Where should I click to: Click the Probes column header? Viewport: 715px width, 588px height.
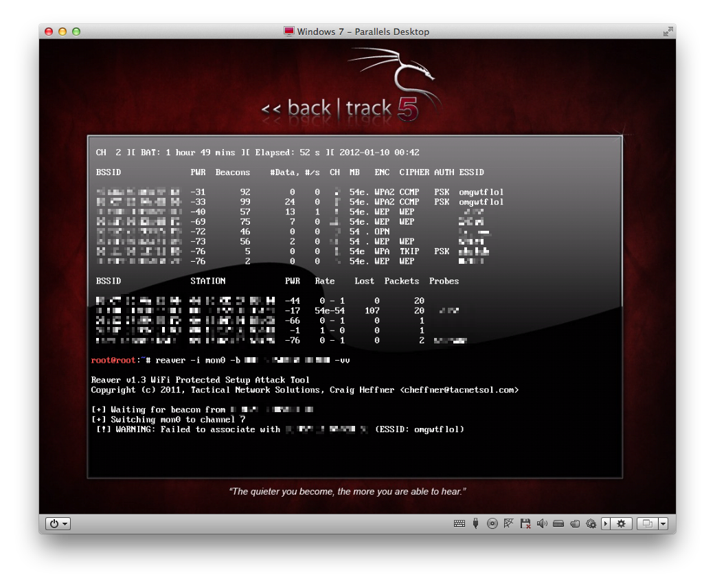[444, 281]
